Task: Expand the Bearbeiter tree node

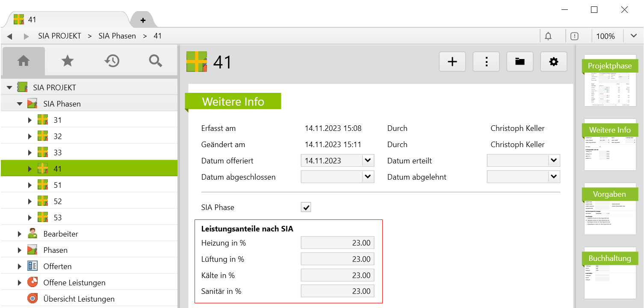Action: 20,234
